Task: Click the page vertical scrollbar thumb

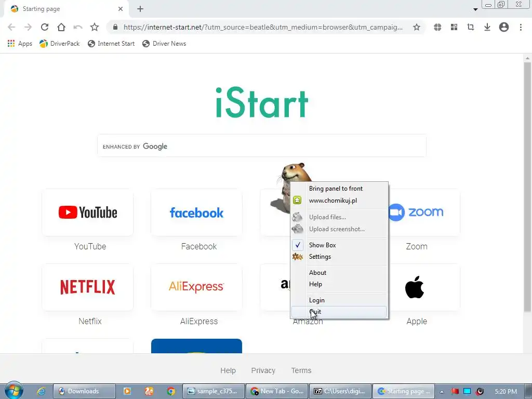Action: [527, 187]
